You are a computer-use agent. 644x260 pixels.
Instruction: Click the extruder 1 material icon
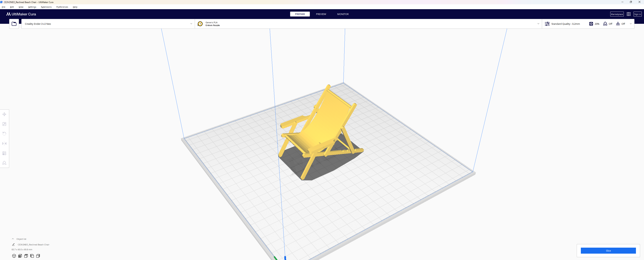200,24
